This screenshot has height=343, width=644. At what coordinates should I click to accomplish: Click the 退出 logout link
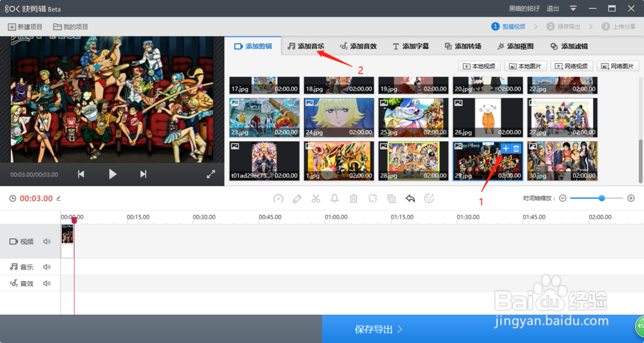553,8
